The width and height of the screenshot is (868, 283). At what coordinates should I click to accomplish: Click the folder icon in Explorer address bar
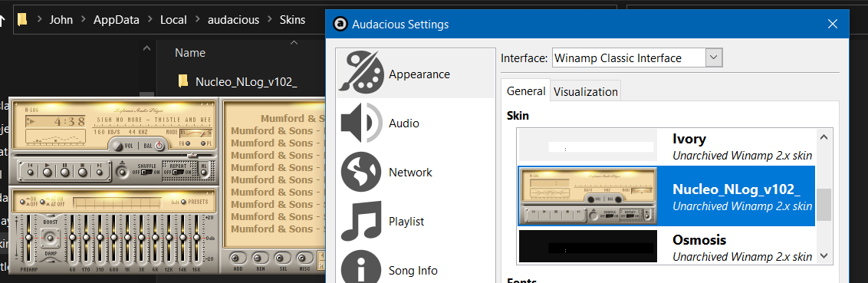pyautogui.click(x=22, y=19)
